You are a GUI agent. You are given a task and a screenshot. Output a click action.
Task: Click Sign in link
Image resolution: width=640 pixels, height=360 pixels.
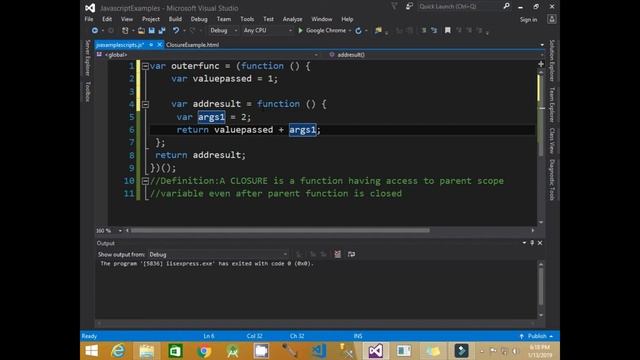point(528,20)
